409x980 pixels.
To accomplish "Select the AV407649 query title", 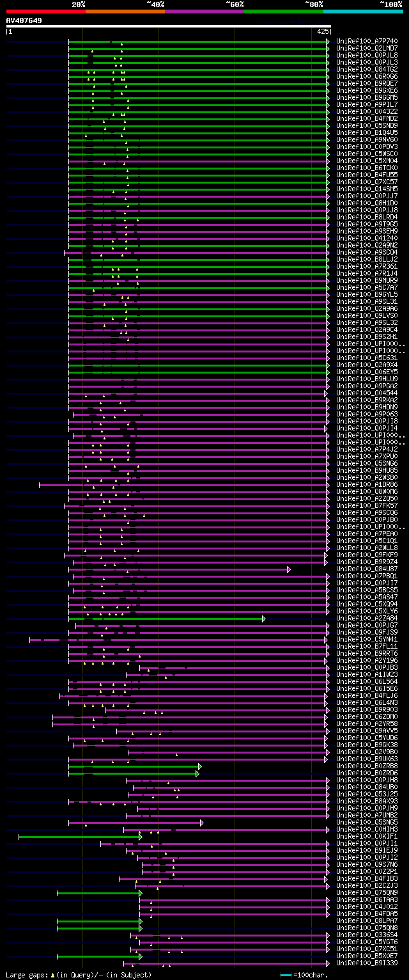I will point(24,20).
